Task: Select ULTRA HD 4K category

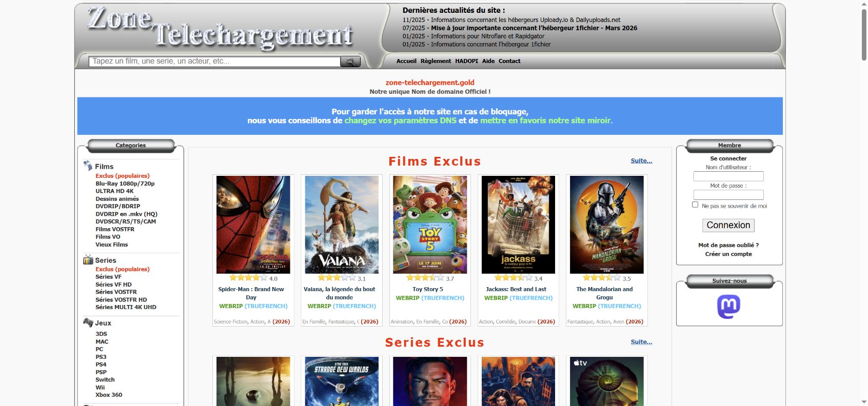Action: click(x=114, y=191)
